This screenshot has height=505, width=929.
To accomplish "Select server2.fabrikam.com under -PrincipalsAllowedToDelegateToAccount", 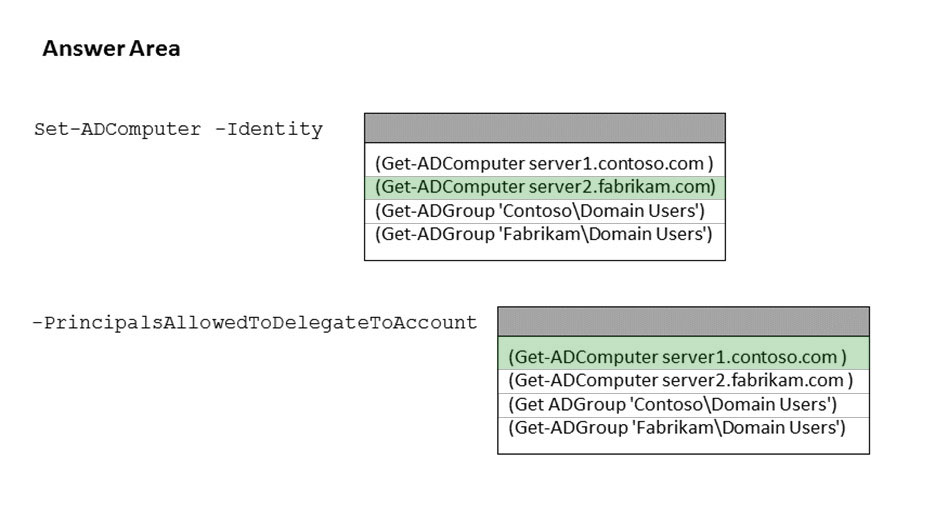I will 680,380.
